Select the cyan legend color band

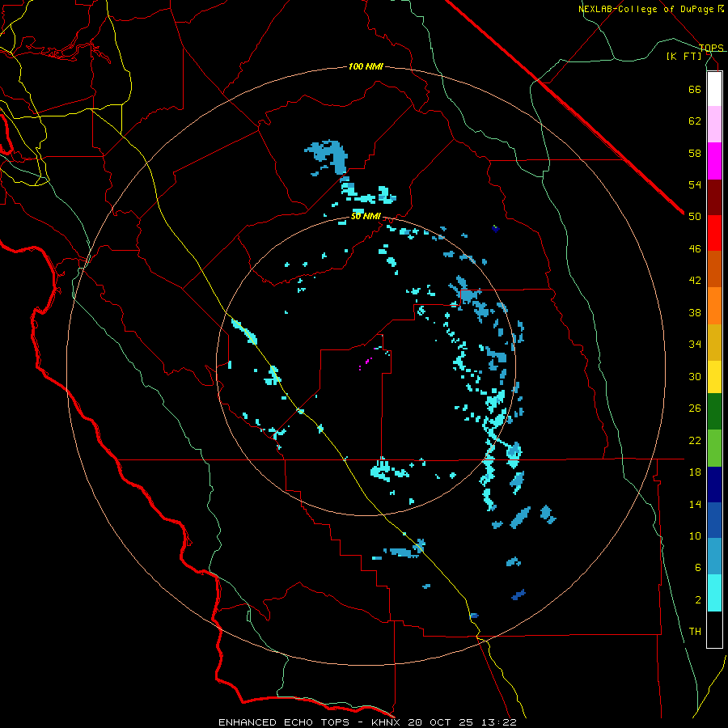[x=714, y=593]
